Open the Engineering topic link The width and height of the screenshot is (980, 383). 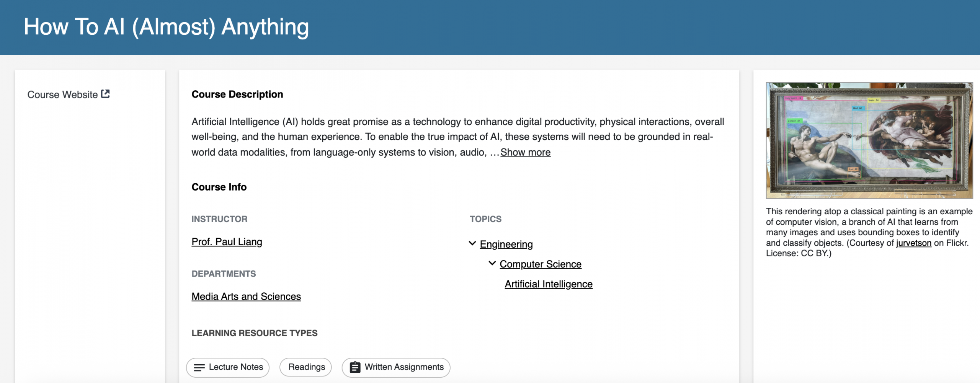[x=506, y=244]
